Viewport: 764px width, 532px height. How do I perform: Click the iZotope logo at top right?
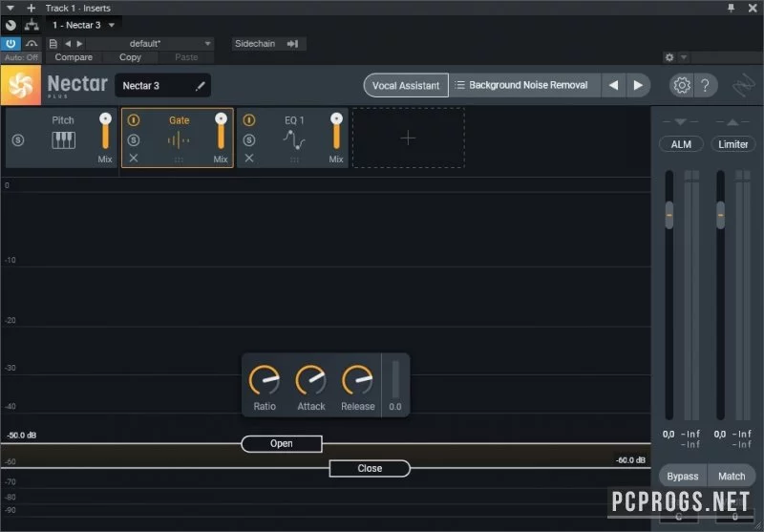click(744, 86)
